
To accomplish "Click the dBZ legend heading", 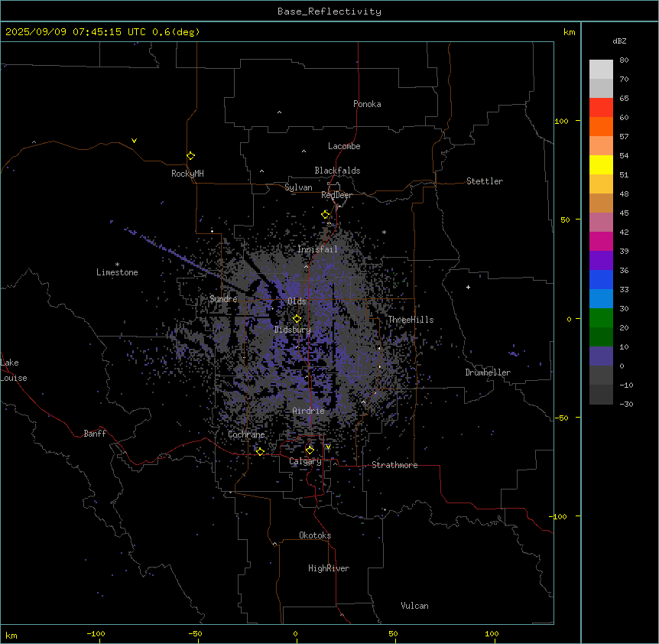I will tap(619, 41).
